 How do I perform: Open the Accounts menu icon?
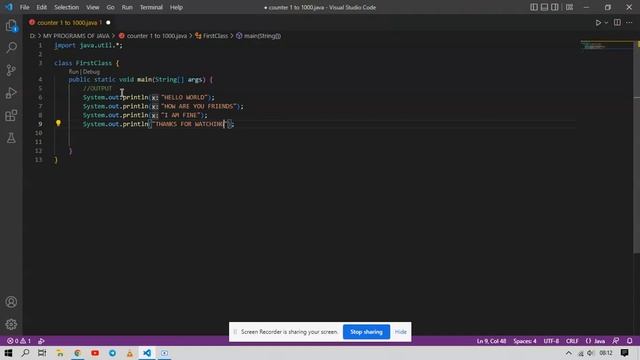11,302
